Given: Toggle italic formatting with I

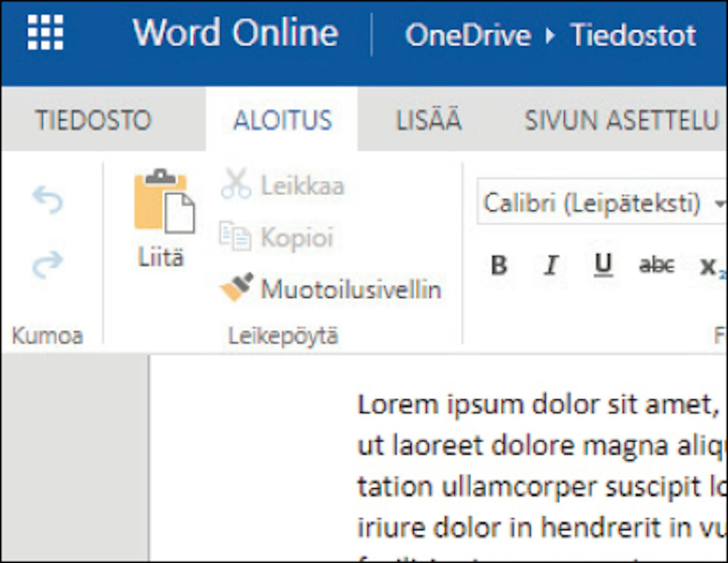Looking at the screenshot, I should point(551,265).
